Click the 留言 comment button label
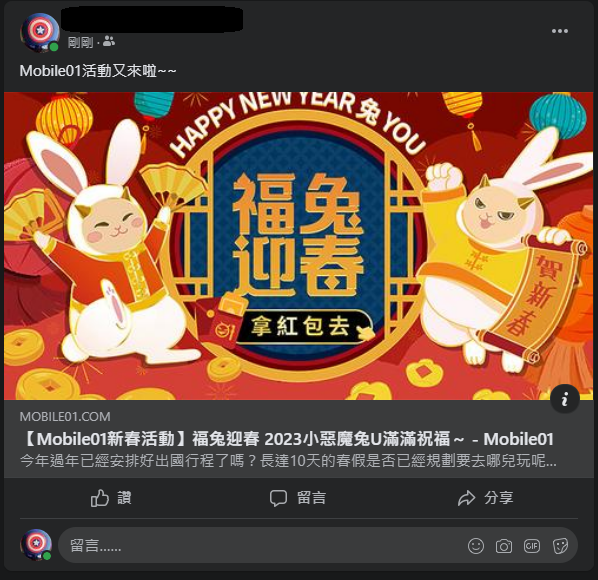The height and width of the screenshot is (580, 598). pyautogui.click(x=311, y=498)
